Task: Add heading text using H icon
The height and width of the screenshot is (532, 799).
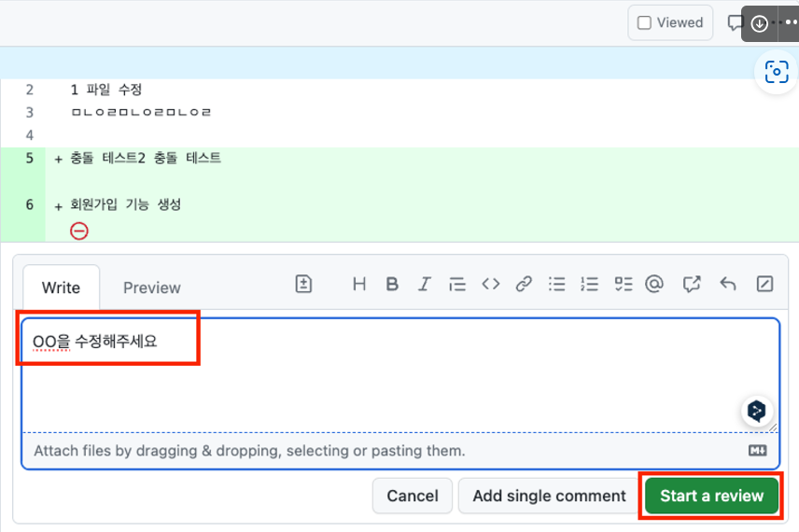Action: (x=359, y=284)
